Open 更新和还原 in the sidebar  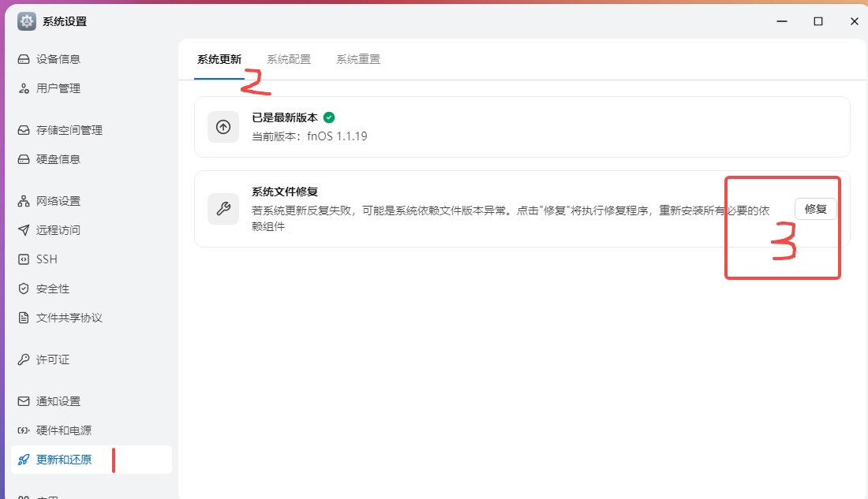coord(64,460)
